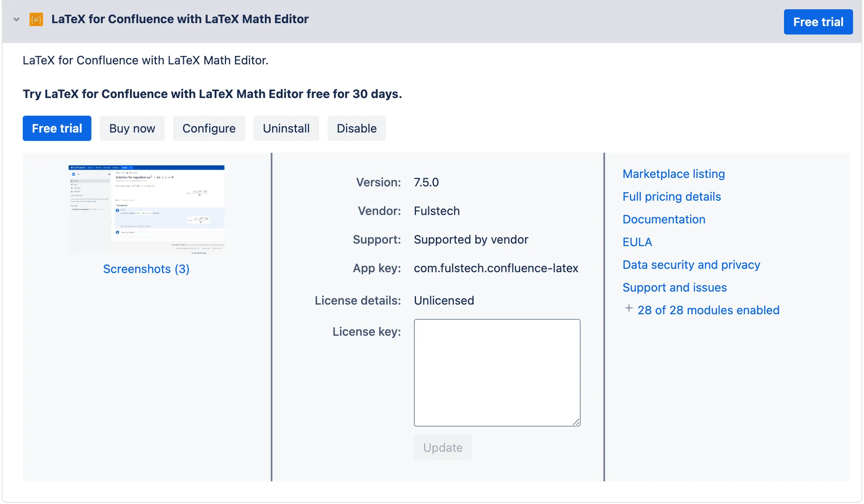Viewport: 864px width, 504px height.
Task: Open the Configure button
Action: [x=209, y=128]
